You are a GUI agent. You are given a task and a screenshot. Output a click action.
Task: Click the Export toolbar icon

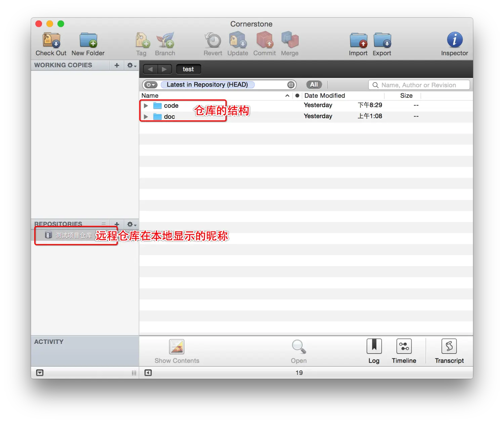382,40
